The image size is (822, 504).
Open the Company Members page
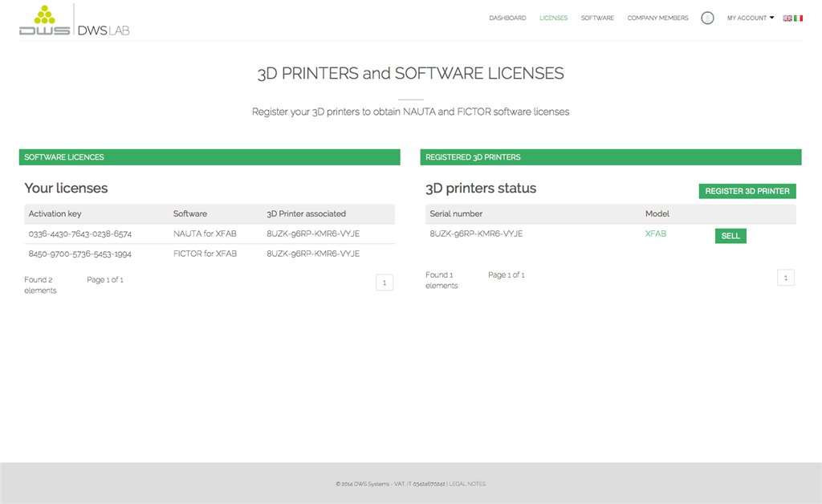click(x=657, y=18)
